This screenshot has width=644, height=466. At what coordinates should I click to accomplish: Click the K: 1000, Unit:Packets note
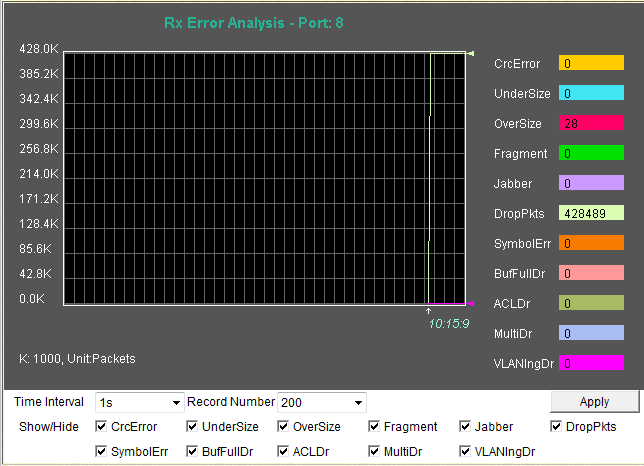[x=77, y=359]
